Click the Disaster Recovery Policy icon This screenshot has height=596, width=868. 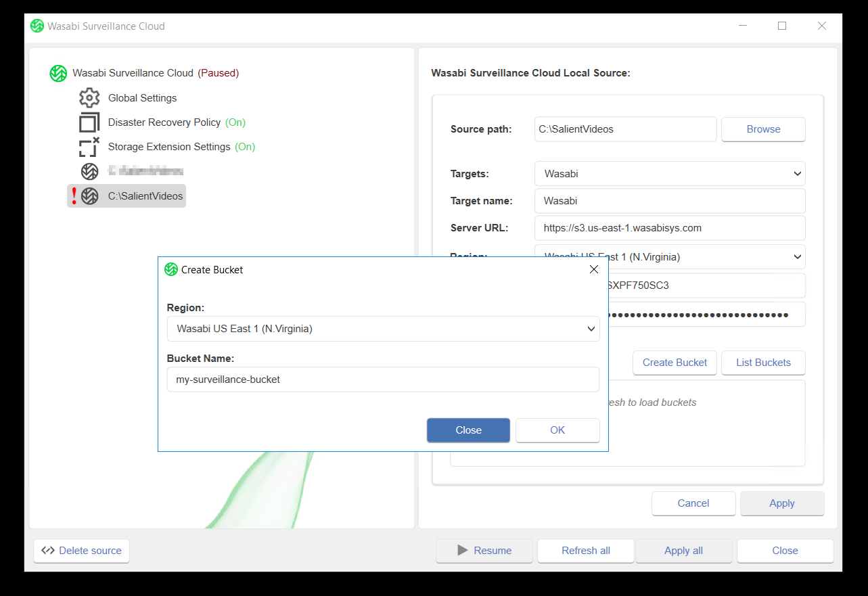(x=89, y=122)
